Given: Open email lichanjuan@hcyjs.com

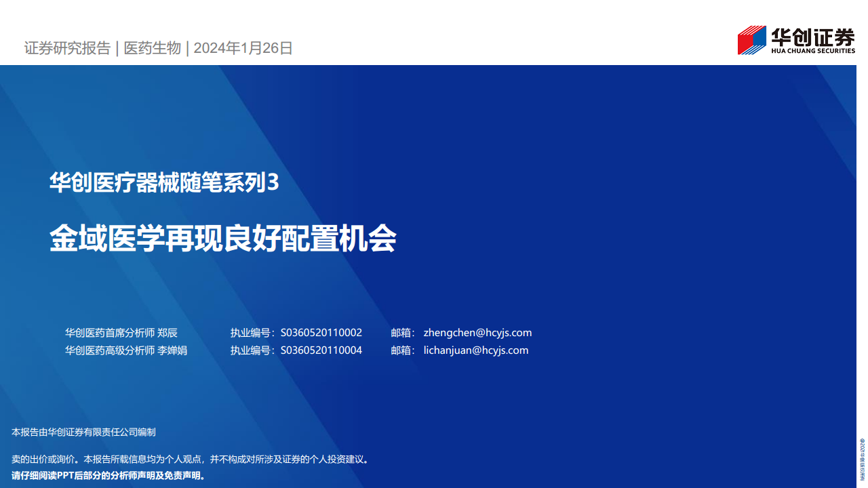Looking at the screenshot, I should [x=475, y=350].
